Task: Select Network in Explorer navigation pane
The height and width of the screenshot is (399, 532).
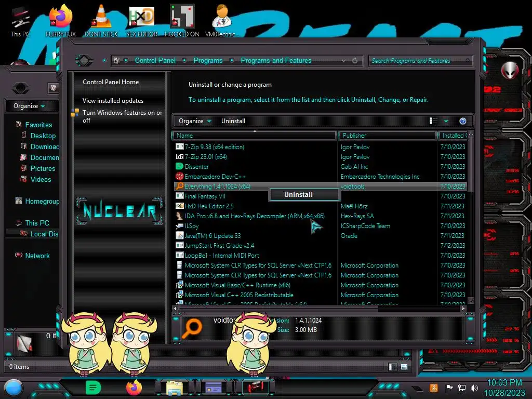Action: [37, 256]
